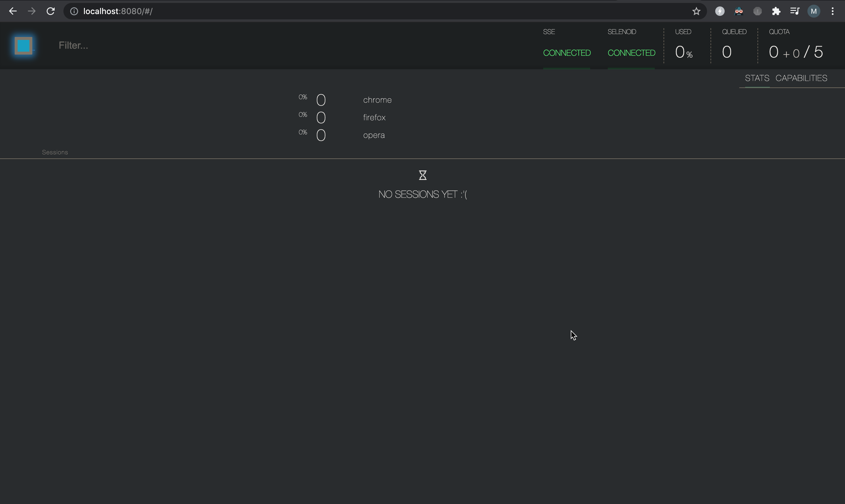Image resolution: width=845 pixels, height=504 pixels.
Task: Open the red-eyed mask browser extension
Action: tap(739, 11)
